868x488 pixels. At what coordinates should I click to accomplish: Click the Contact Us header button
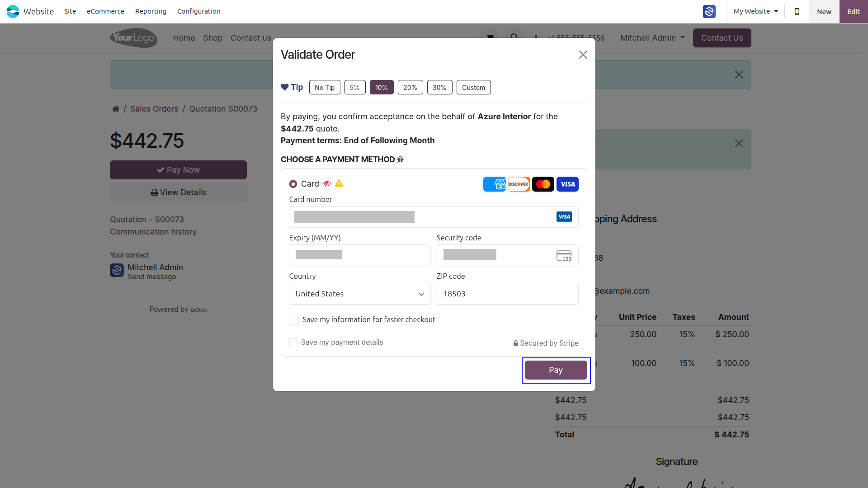[x=722, y=38]
